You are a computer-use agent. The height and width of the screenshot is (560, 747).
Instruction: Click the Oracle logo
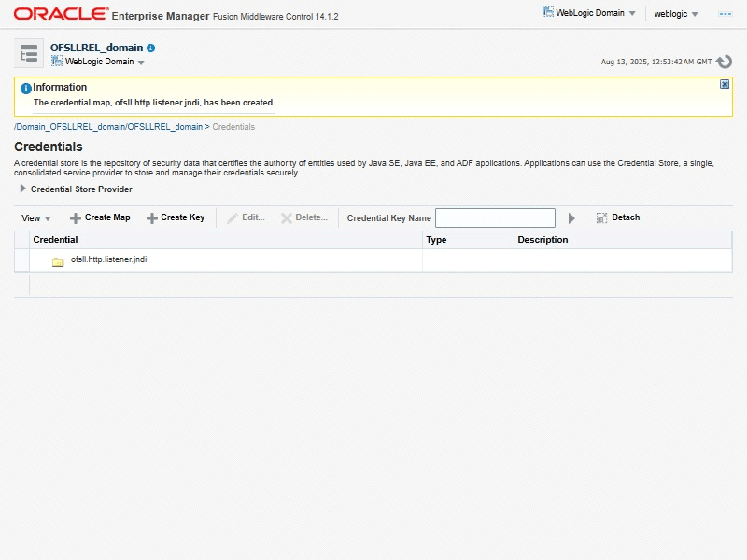61,14
